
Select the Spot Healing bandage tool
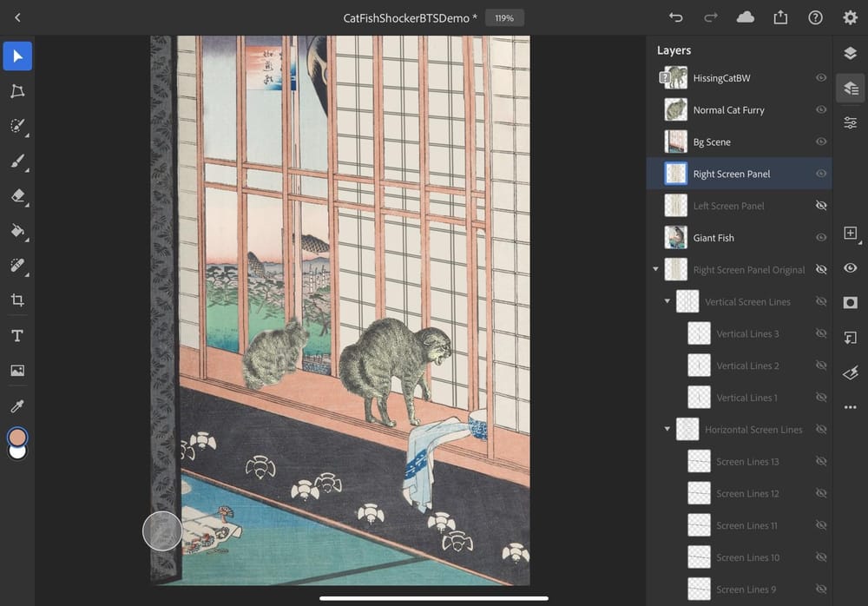(17, 266)
